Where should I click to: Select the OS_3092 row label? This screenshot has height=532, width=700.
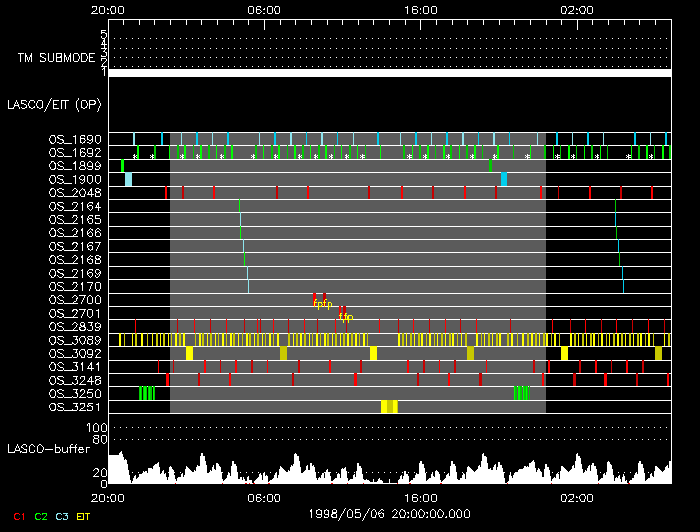coord(75,353)
